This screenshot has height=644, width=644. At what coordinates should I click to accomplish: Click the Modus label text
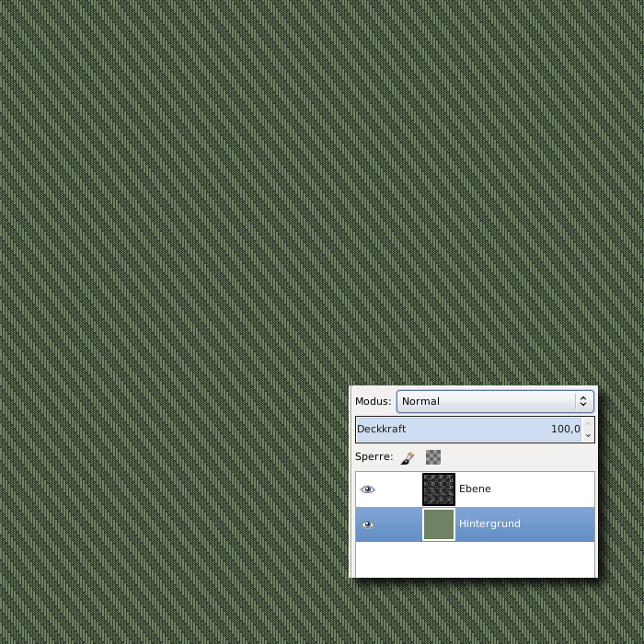[373, 401]
